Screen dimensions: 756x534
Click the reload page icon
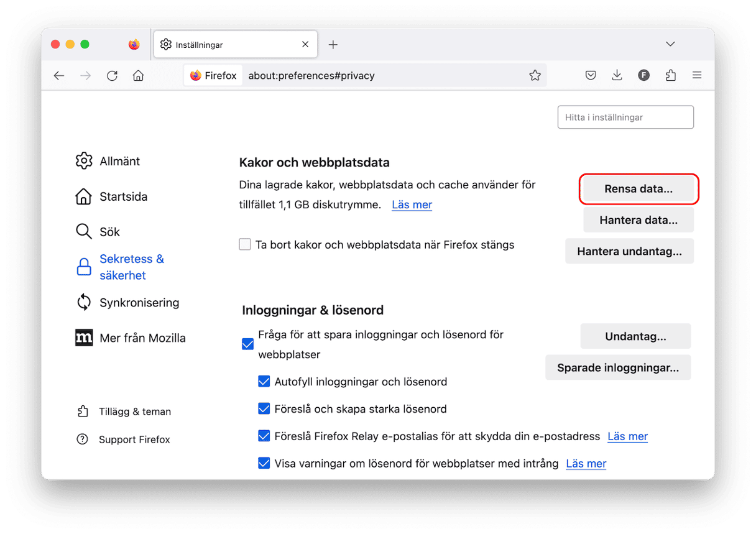(112, 76)
